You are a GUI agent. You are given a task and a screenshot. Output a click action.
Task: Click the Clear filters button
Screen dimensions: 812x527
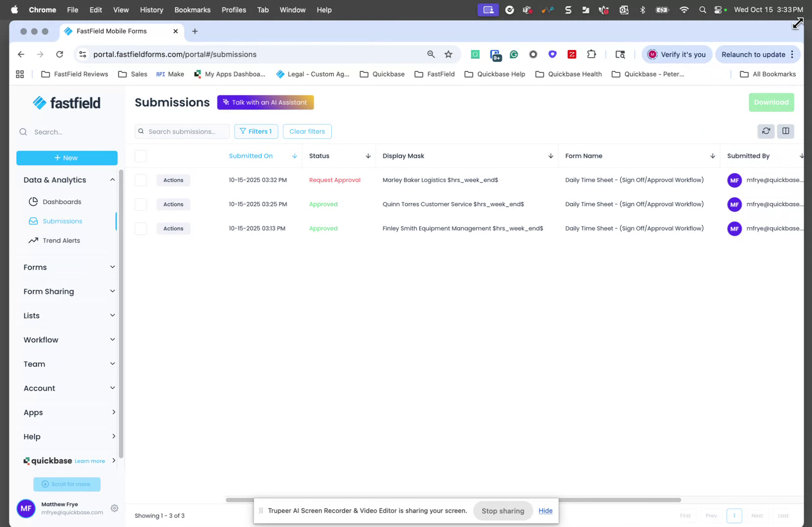pyautogui.click(x=307, y=131)
